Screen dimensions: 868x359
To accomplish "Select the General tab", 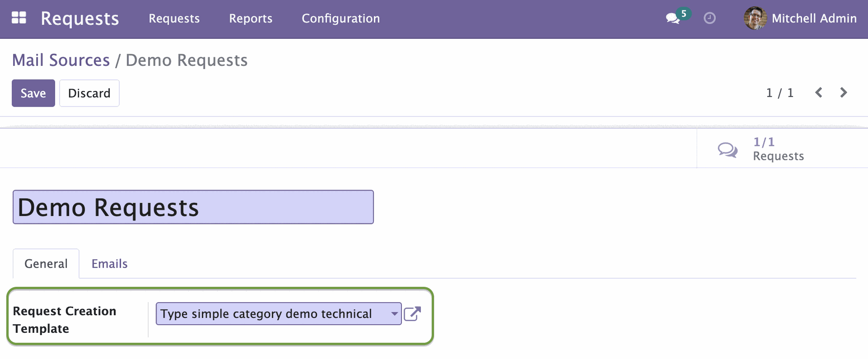I will click(x=46, y=264).
